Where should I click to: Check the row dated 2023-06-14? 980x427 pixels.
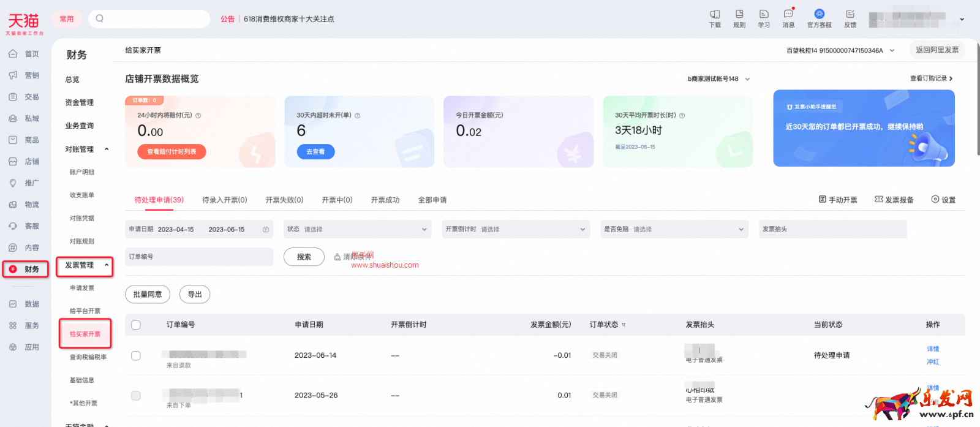click(136, 355)
